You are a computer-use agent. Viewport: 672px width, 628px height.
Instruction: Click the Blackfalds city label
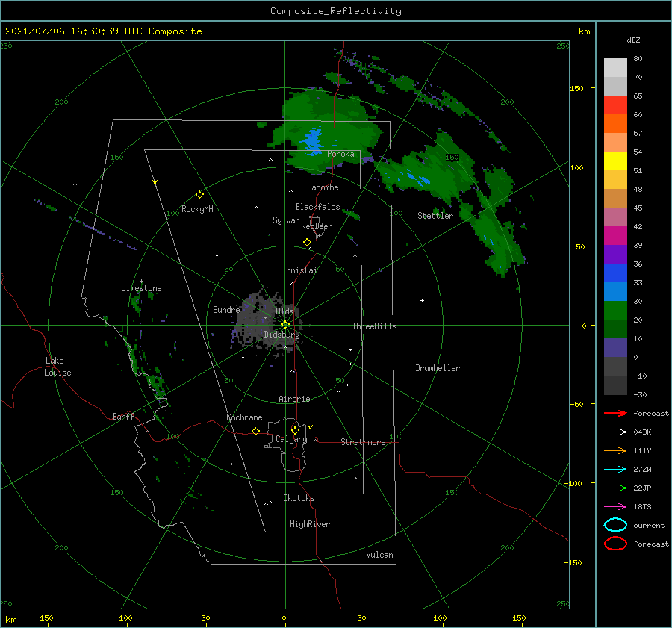coord(317,207)
